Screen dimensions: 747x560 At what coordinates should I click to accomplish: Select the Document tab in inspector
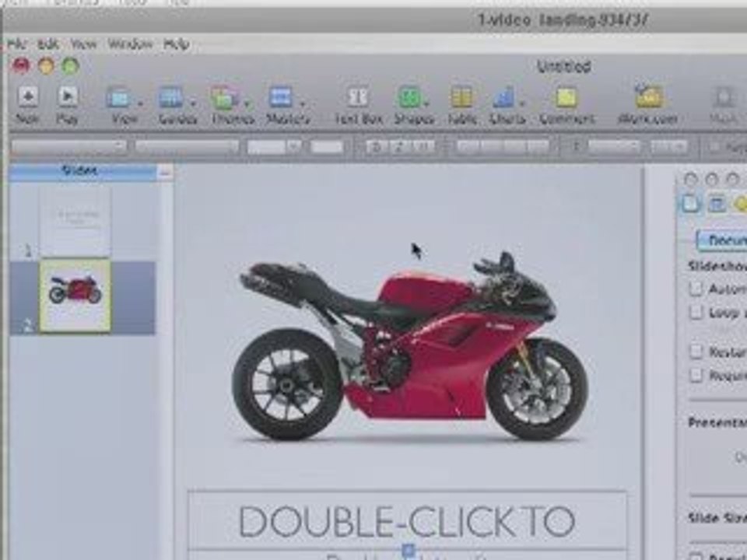coord(721,240)
